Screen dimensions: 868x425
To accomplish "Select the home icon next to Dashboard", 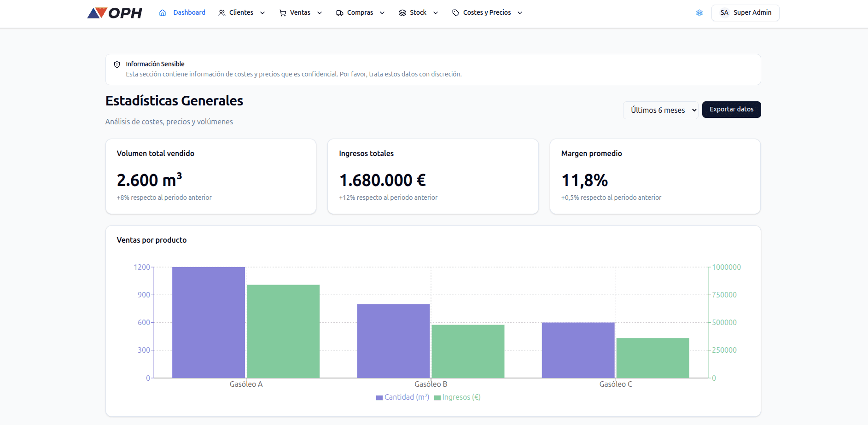I will pyautogui.click(x=162, y=12).
